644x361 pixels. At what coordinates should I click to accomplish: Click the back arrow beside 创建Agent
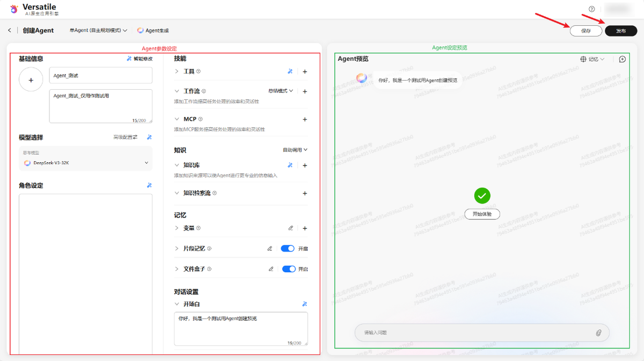10,31
